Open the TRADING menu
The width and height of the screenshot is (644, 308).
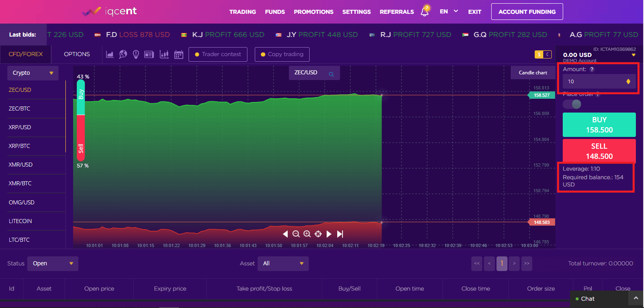coord(243,12)
